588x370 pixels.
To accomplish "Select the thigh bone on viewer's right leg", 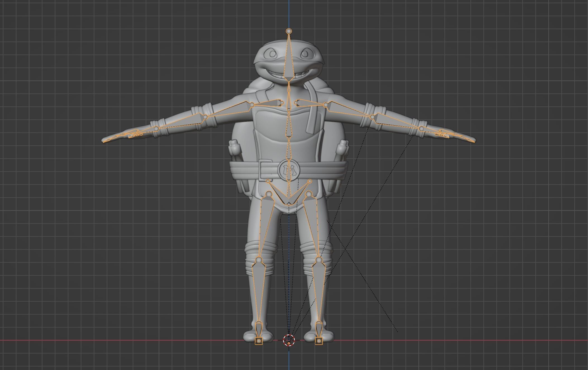I will coord(312,226).
